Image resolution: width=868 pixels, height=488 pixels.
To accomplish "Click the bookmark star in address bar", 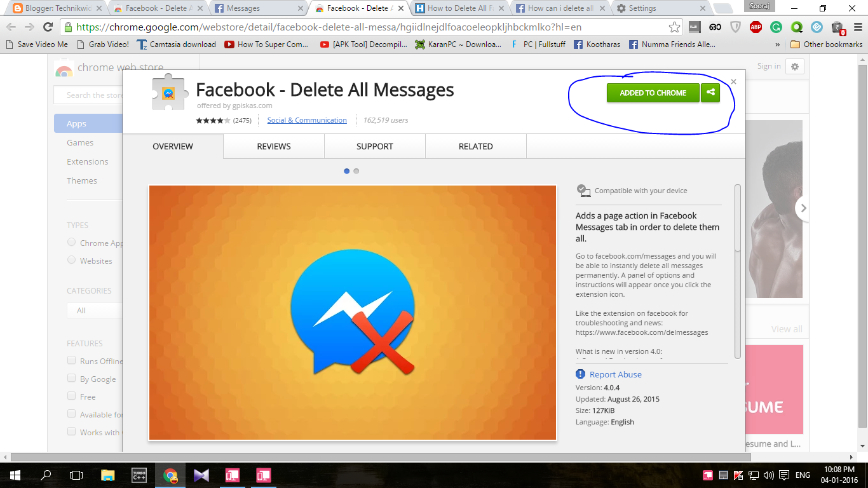I will click(x=674, y=27).
